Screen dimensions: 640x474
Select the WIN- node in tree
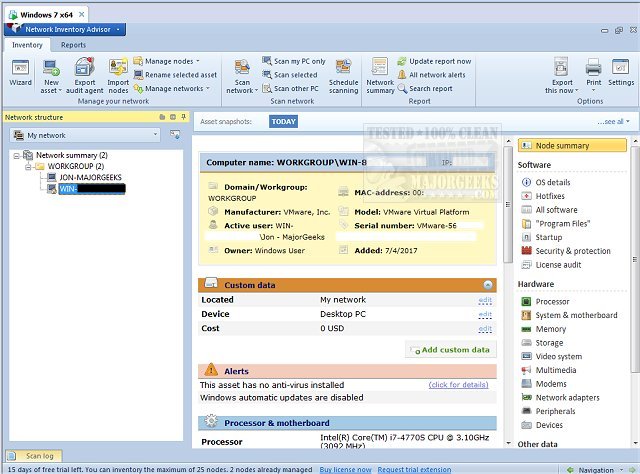pyautogui.click(x=92, y=189)
